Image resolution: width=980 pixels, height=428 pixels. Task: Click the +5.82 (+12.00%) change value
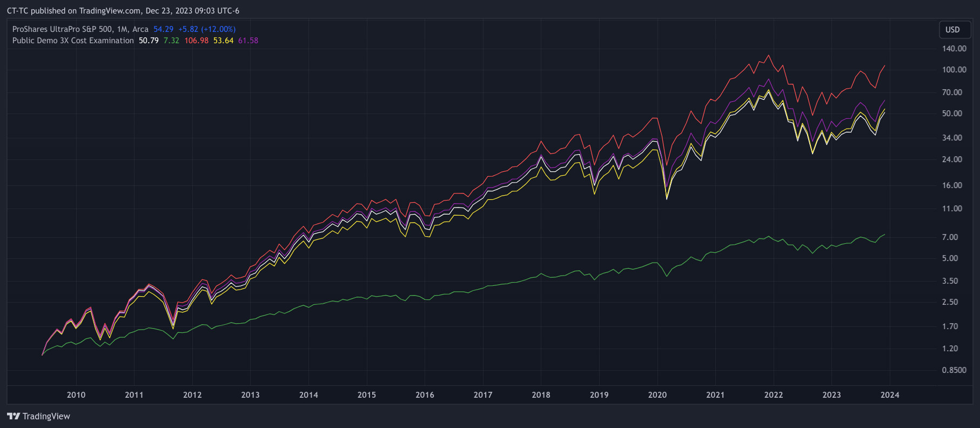click(x=207, y=29)
